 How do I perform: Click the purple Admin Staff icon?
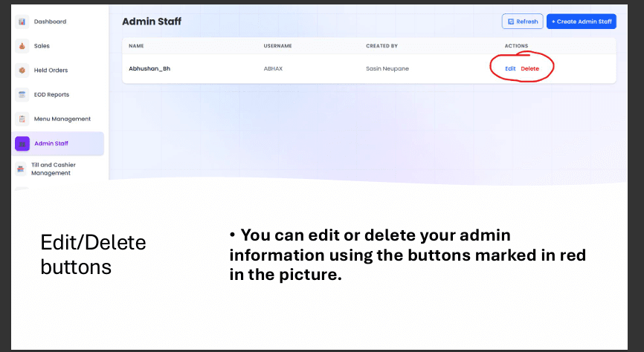click(22, 143)
